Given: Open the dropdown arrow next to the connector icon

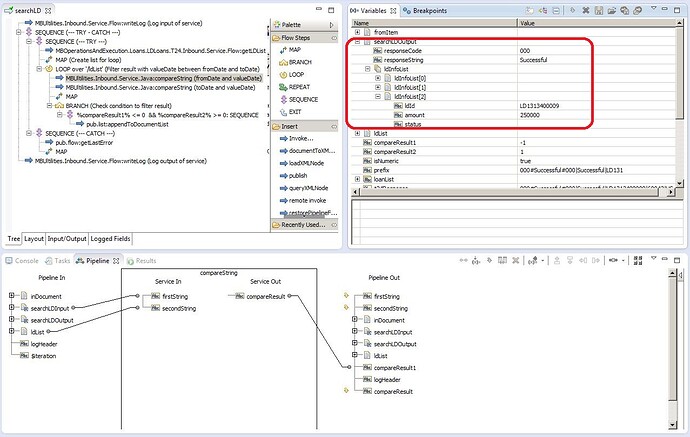Looking at the screenshot, I should click(623, 261).
